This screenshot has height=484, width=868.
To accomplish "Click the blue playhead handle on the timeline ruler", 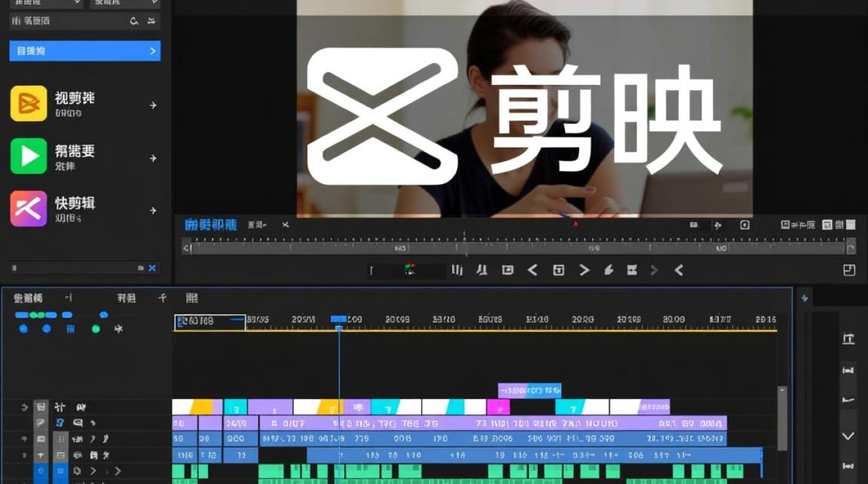I will [339, 320].
